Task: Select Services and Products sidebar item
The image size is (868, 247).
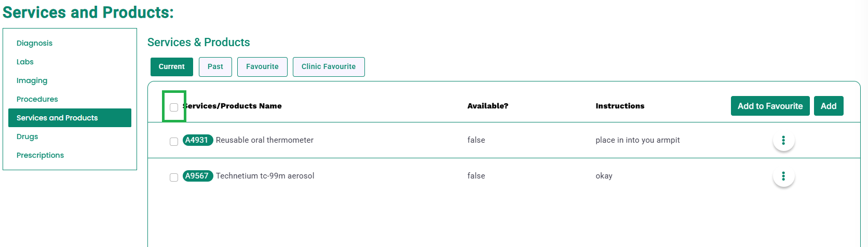Action: [x=70, y=118]
